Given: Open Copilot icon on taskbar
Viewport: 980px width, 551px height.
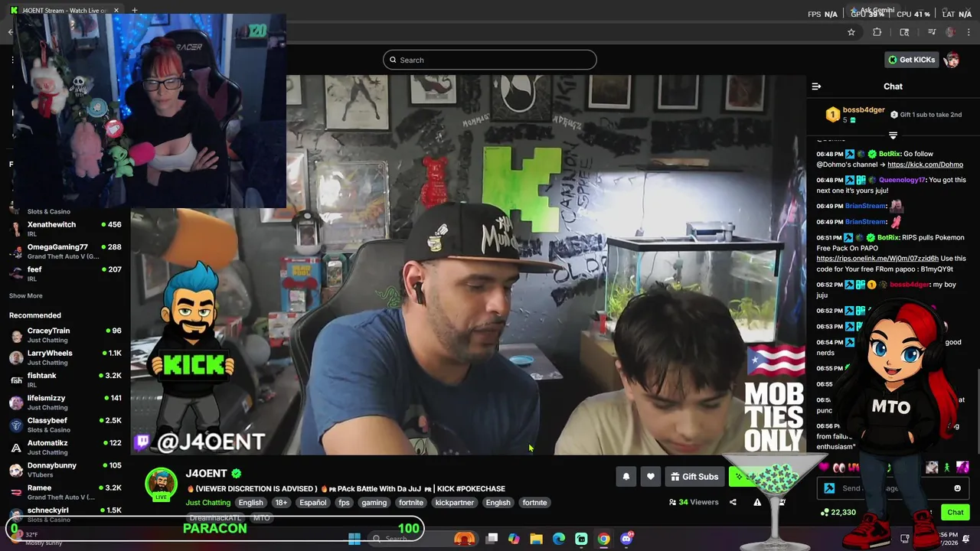Looking at the screenshot, I should point(514,539).
